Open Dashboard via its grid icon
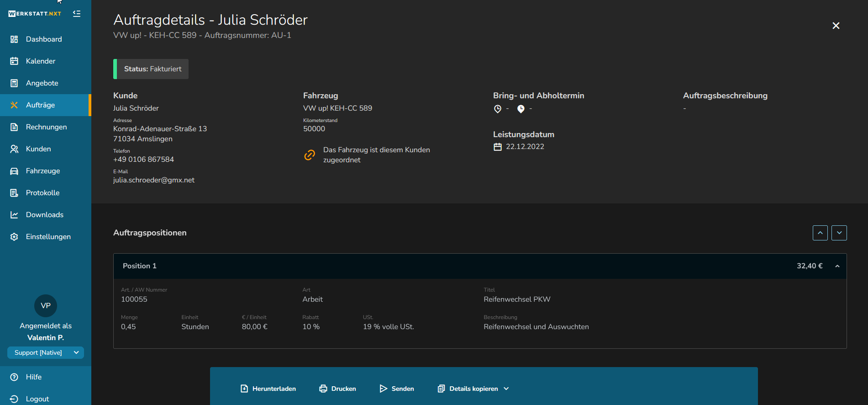Image resolution: width=868 pixels, height=405 pixels. pos(14,39)
